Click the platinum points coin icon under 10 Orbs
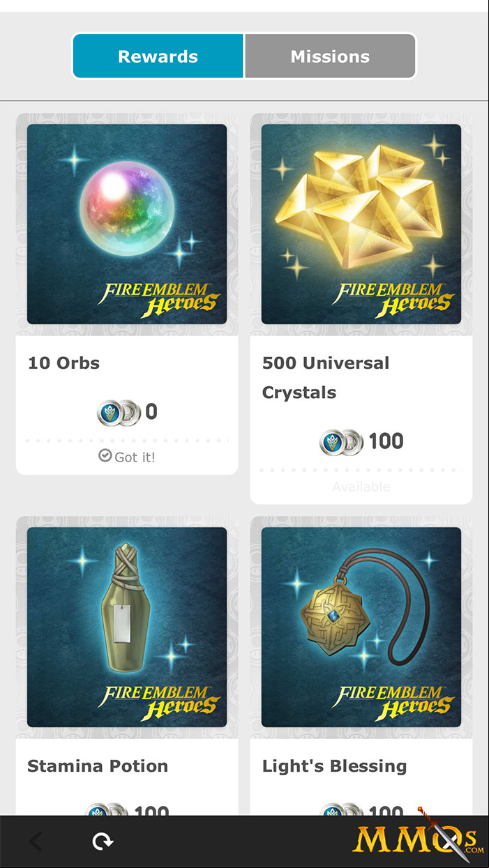The width and height of the screenshot is (489, 868). pos(119,412)
